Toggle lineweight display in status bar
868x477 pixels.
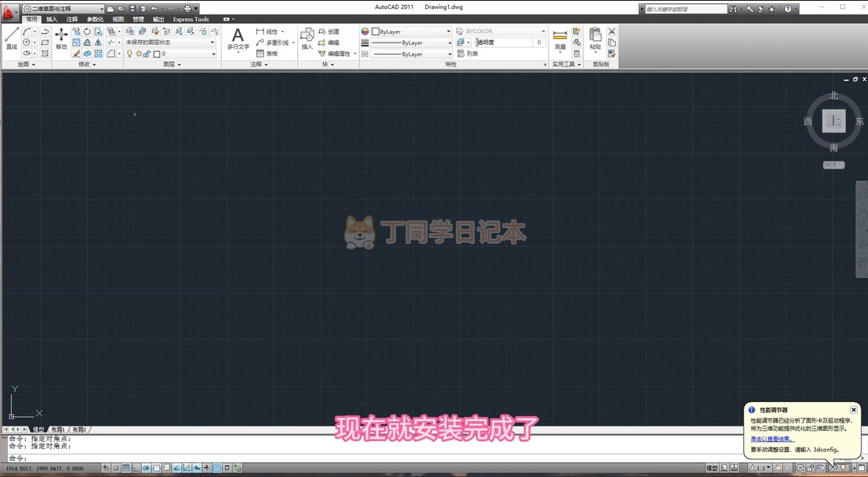point(207,468)
